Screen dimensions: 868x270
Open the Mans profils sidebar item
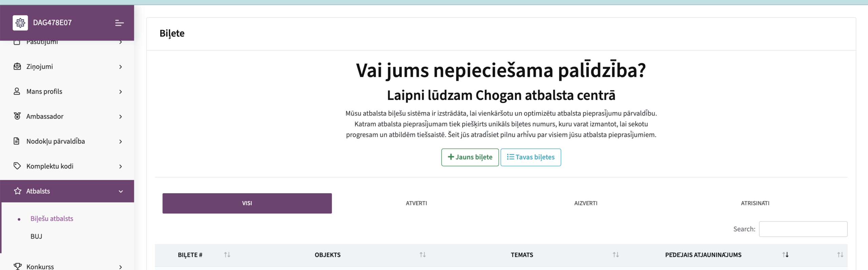tap(67, 91)
